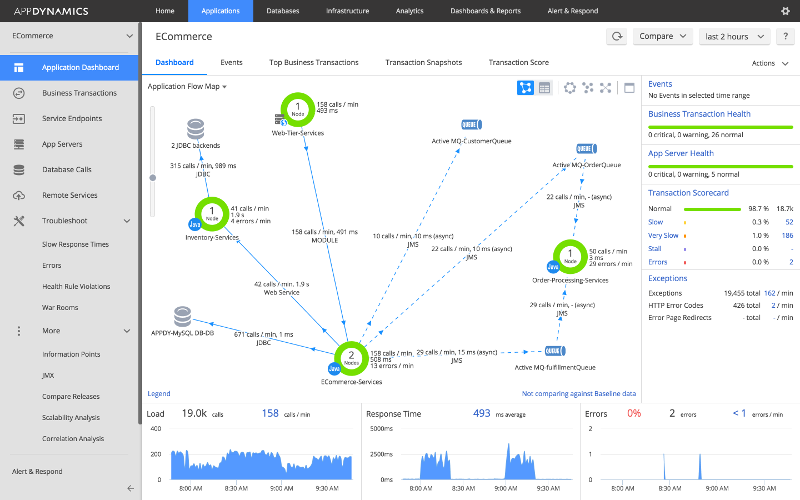This screenshot has height=500, width=800.
Task: Select the Order-Processing-Services node
Action: click(570, 255)
